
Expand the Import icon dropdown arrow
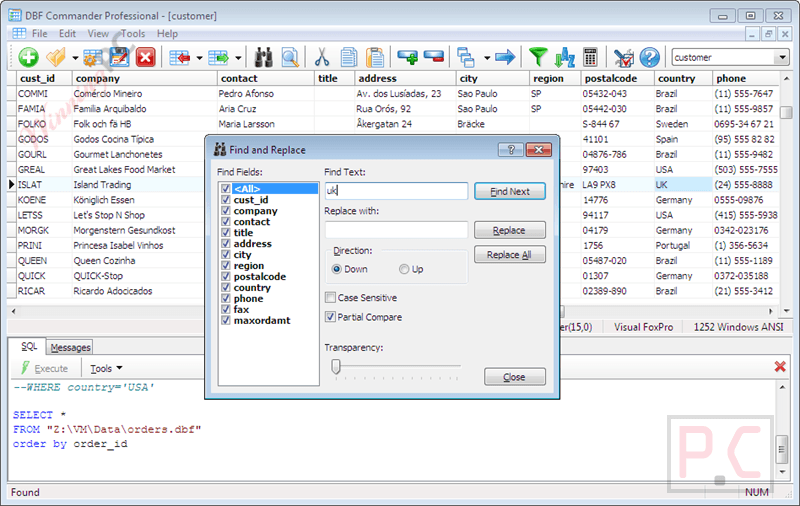click(x=199, y=58)
